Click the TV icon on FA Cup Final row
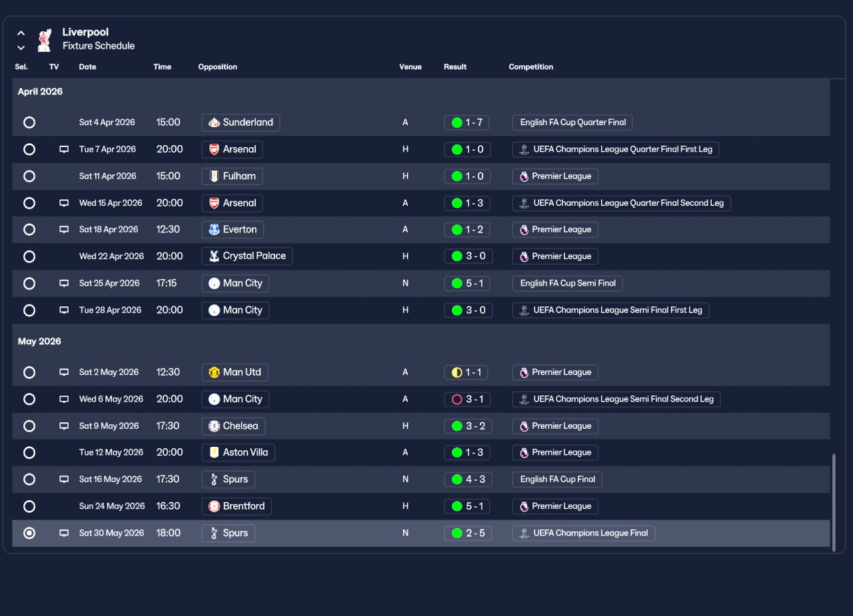The image size is (853, 616). (64, 479)
